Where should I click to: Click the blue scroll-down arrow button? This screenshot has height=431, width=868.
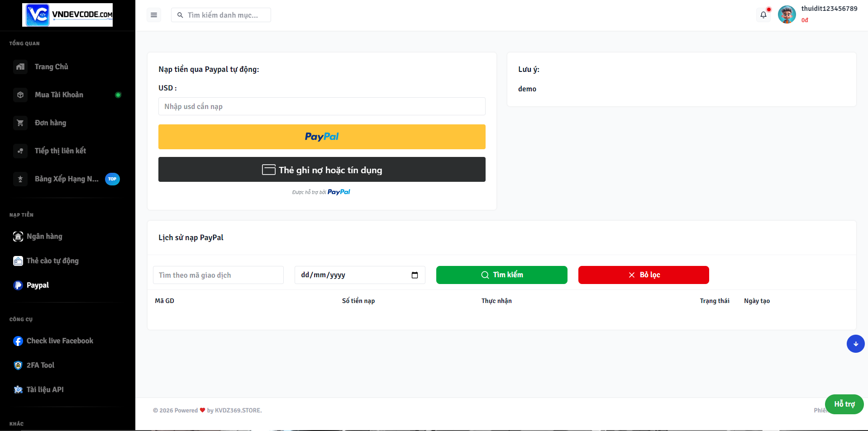coord(855,344)
